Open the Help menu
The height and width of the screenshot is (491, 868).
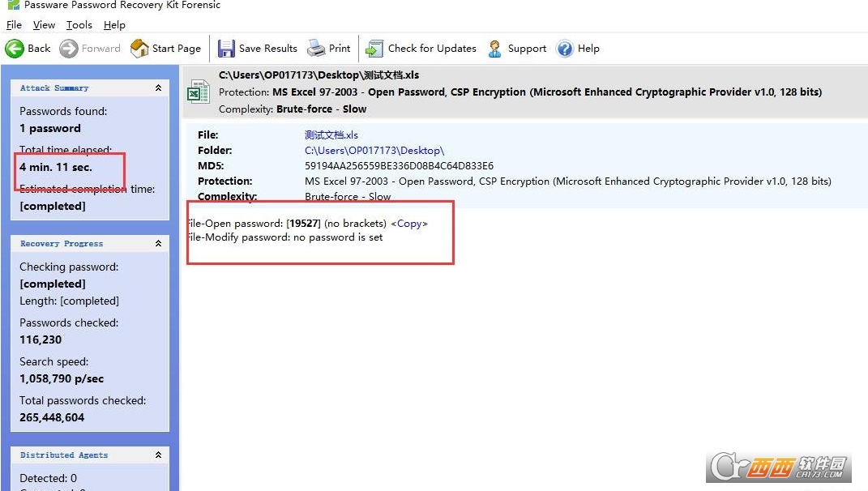pyautogui.click(x=114, y=25)
